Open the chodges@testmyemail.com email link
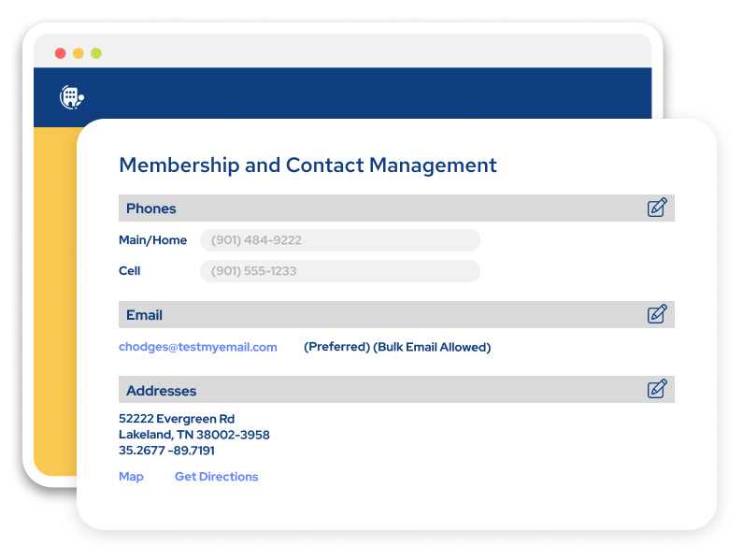 pos(197,347)
